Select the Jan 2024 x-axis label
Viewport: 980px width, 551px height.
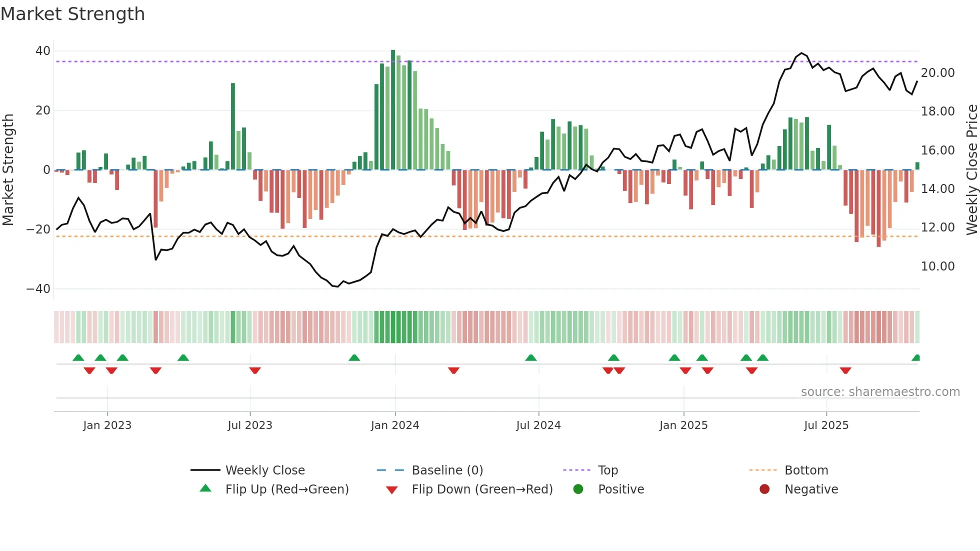pos(395,425)
